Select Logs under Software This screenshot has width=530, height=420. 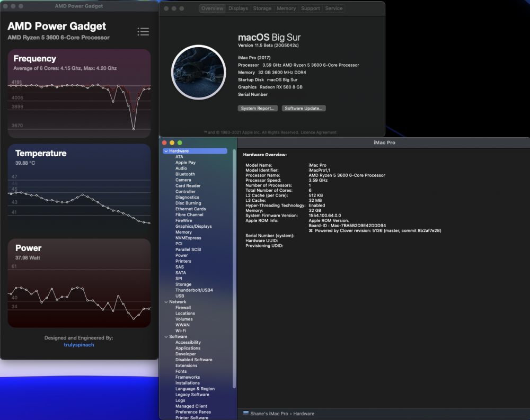[180, 400]
